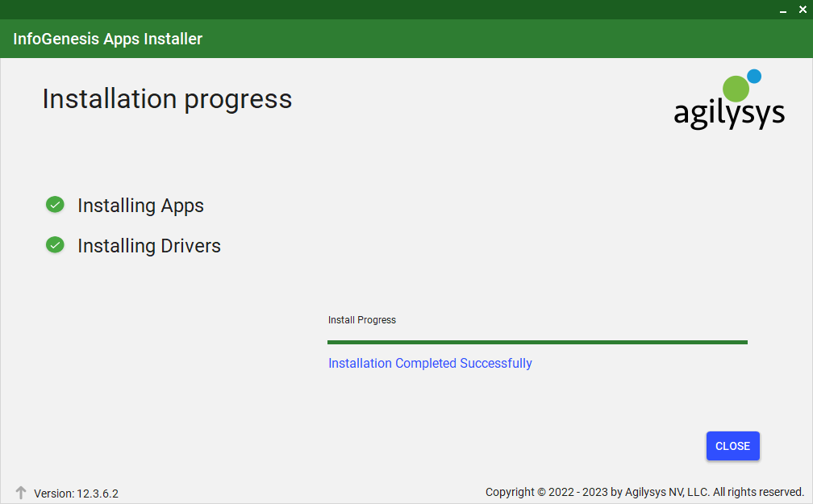813x504 pixels.
Task: Click the 'Version: 12.3.6.2' text
Action: click(x=76, y=493)
